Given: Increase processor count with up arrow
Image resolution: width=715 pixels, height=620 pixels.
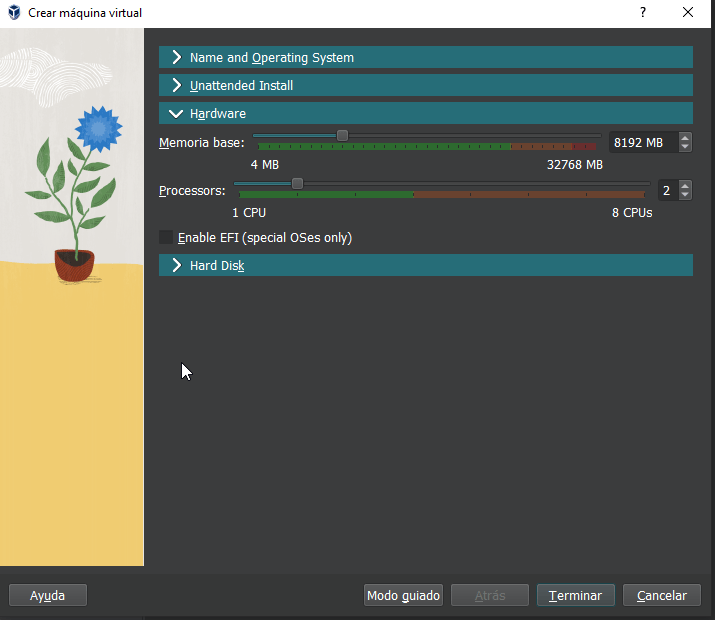Looking at the screenshot, I should tap(685, 185).
